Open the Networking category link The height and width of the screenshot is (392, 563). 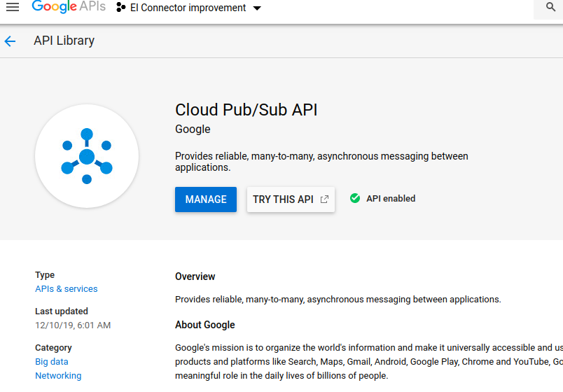58,375
